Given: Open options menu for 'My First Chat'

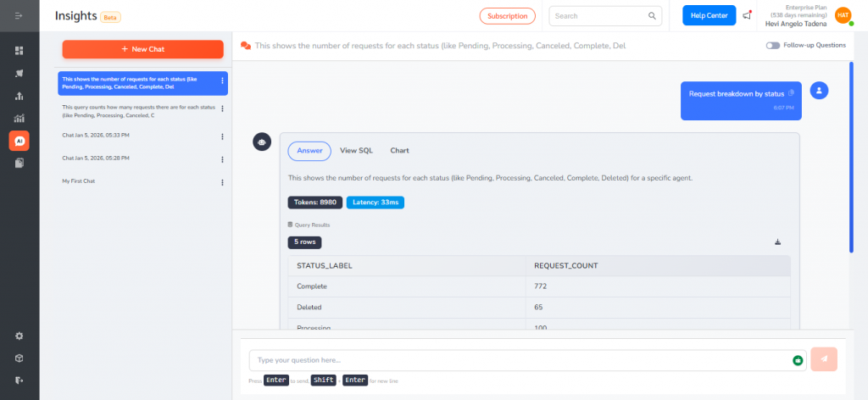Looking at the screenshot, I should 222,181.
